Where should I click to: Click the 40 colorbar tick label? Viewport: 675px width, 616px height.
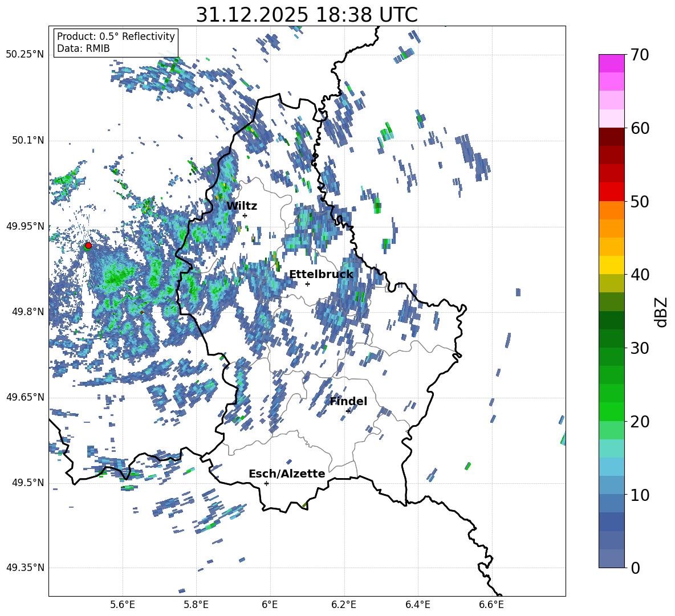(x=640, y=275)
